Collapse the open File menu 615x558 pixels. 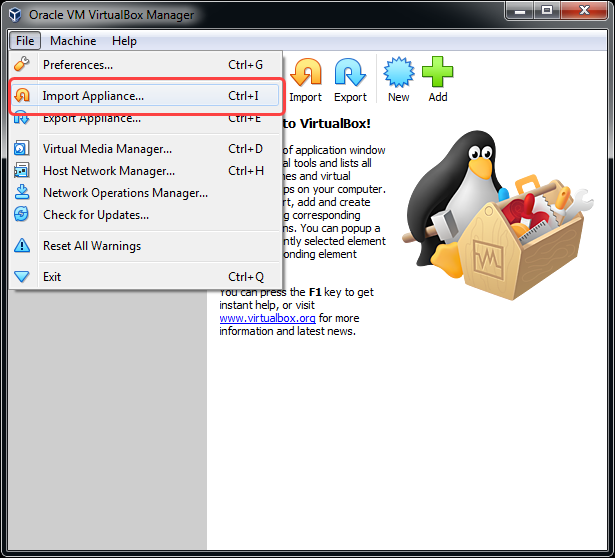coord(25,41)
